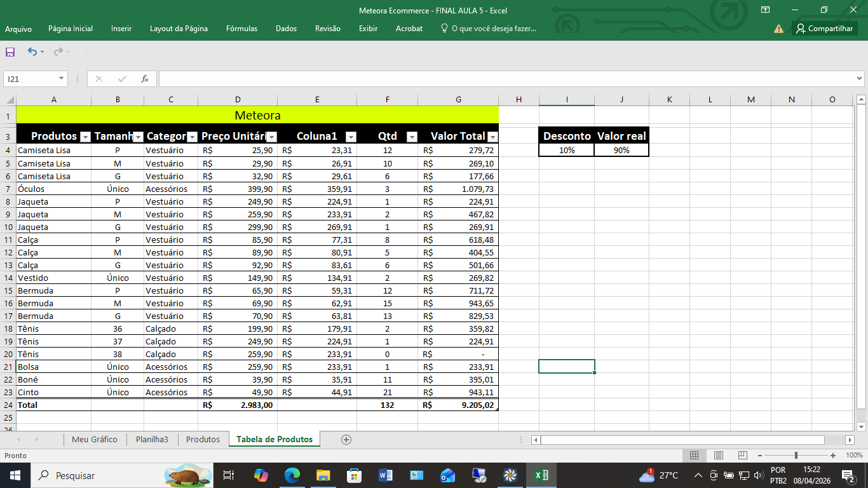868x488 pixels.
Task: Open Word from the taskbar
Action: 385,475
